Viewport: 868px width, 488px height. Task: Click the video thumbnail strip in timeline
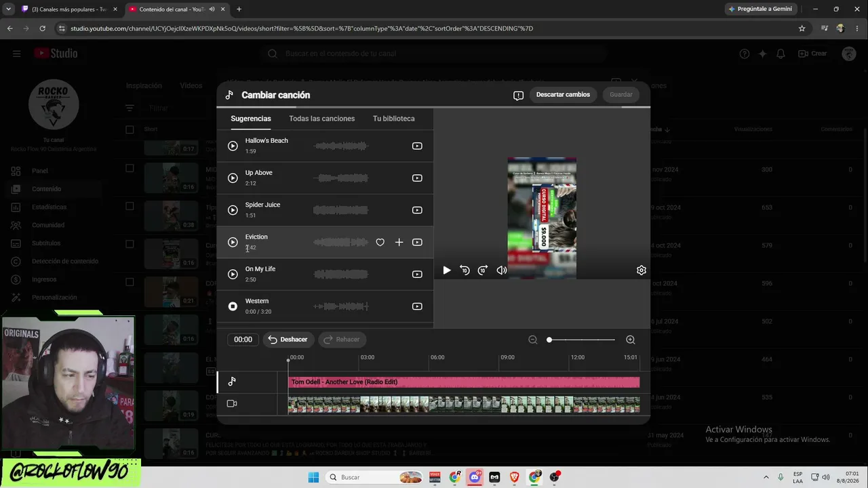coord(464,405)
